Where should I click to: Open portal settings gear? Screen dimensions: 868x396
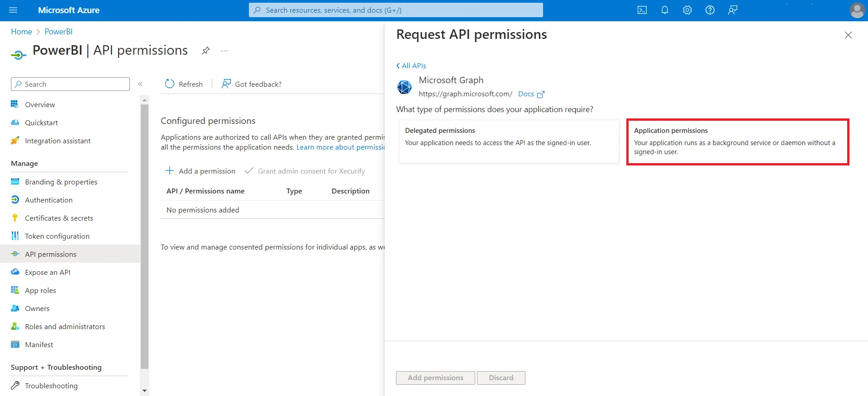(687, 10)
